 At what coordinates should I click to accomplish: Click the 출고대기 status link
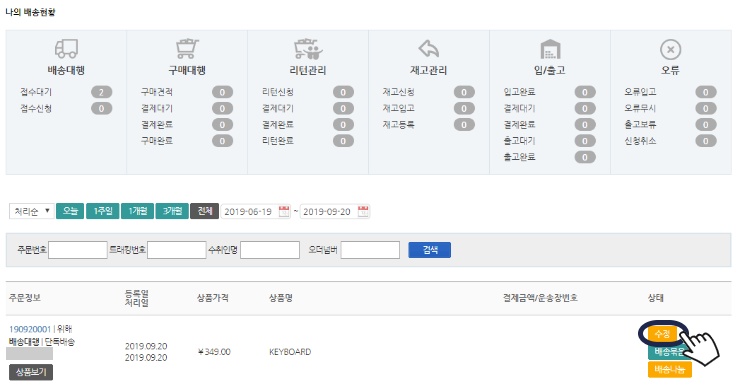pos(519,141)
